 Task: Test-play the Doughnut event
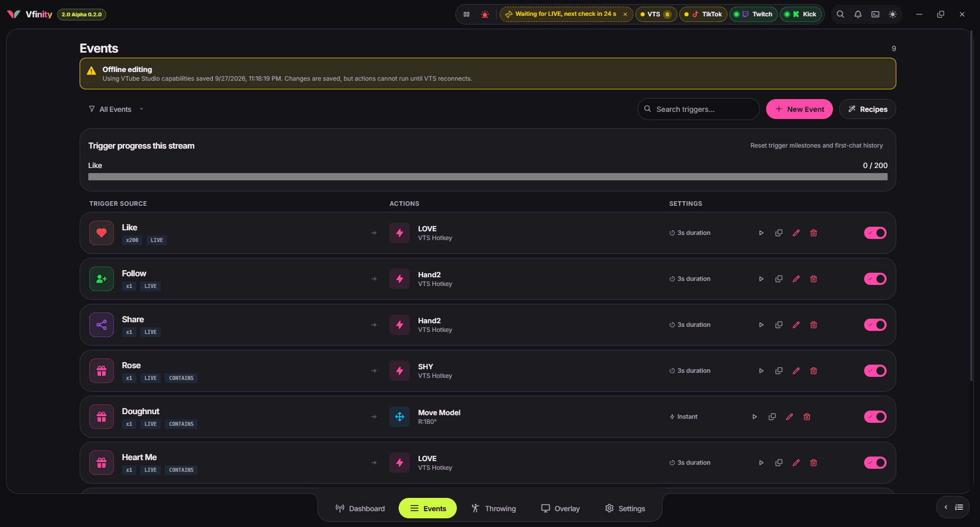(x=754, y=417)
